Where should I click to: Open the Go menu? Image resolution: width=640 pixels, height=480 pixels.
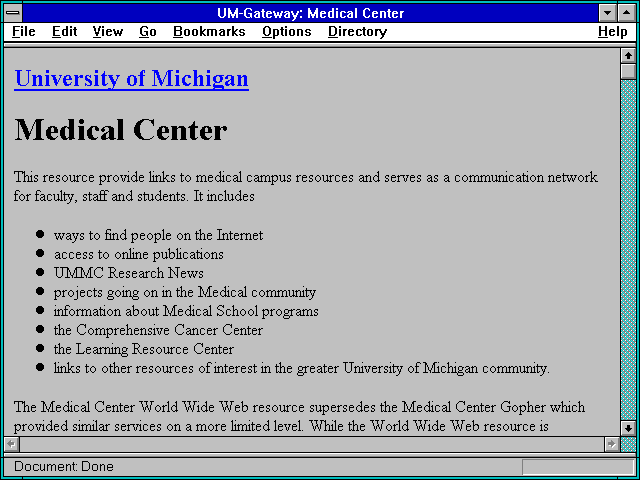[148, 32]
